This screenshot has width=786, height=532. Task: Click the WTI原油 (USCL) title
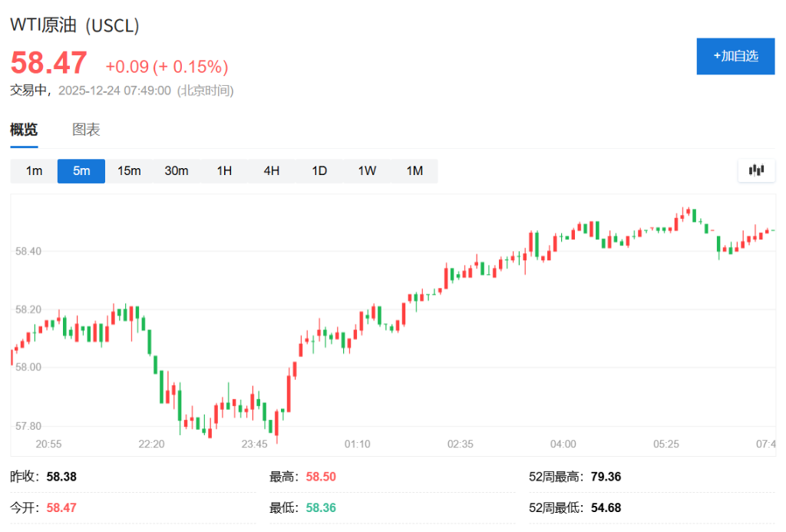(74, 25)
